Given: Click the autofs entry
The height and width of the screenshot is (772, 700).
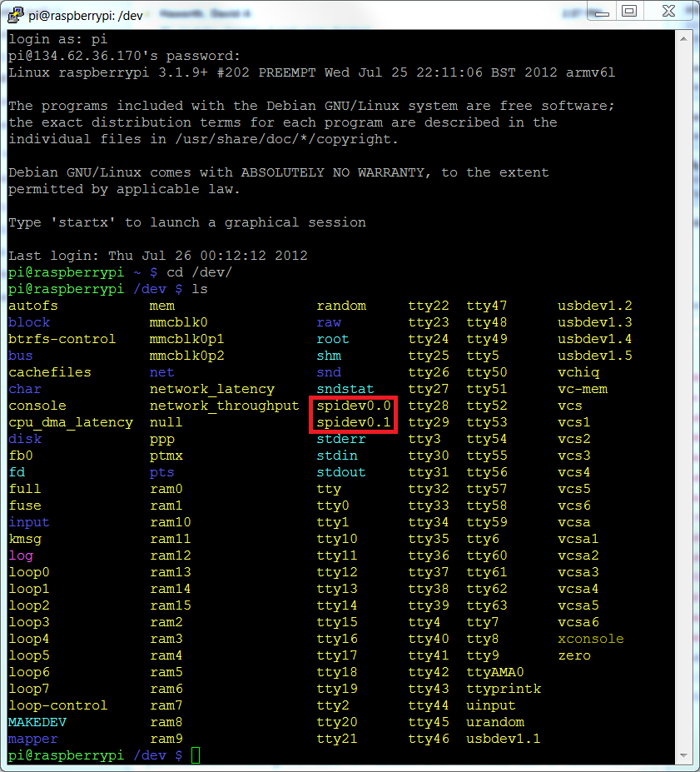Looking at the screenshot, I should pyautogui.click(x=33, y=306).
